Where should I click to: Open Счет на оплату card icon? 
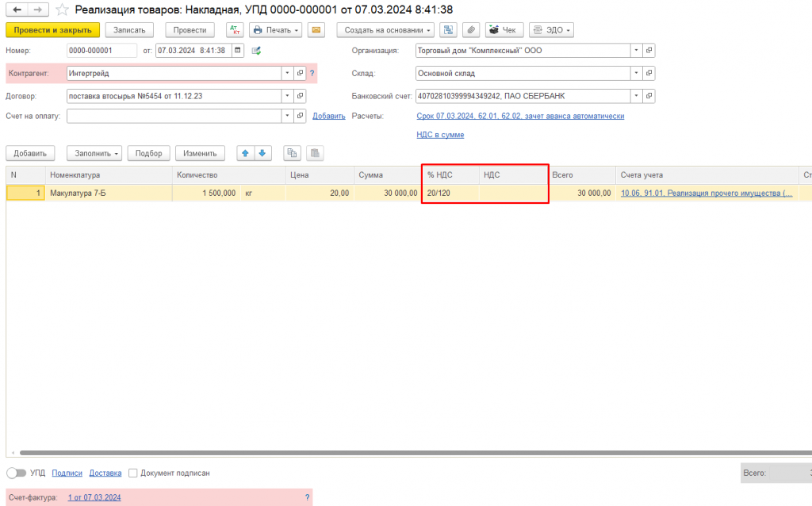coord(300,116)
